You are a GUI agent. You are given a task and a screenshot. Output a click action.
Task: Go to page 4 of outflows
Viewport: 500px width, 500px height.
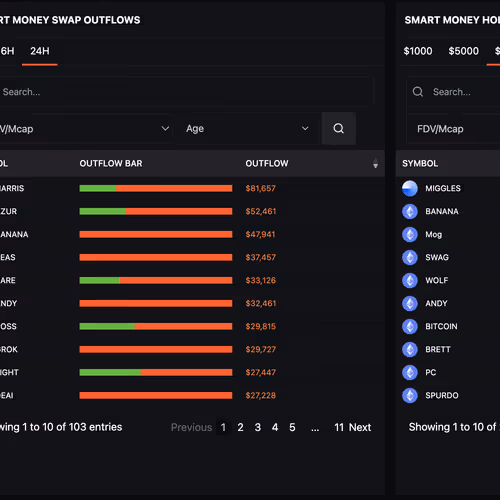coord(275,427)
